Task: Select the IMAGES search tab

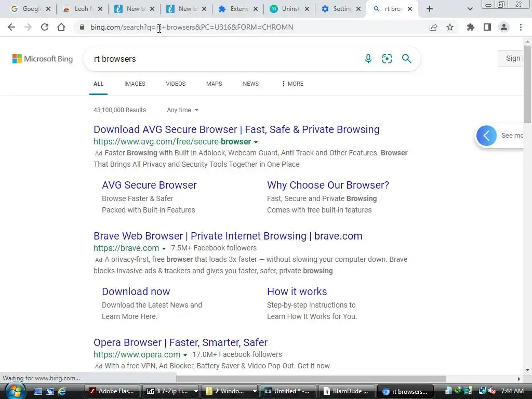Action: (135, 84)
